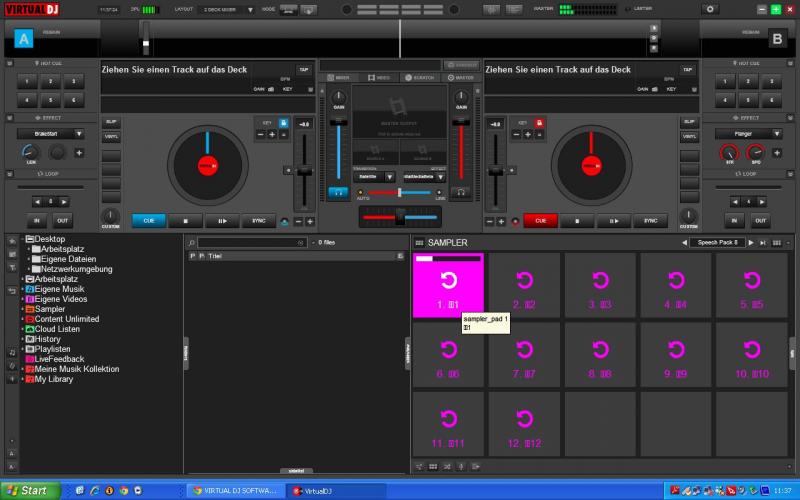Open the settings gear in the top bar
This screenshot has width=800, height=500.
[x=711, y=9]
